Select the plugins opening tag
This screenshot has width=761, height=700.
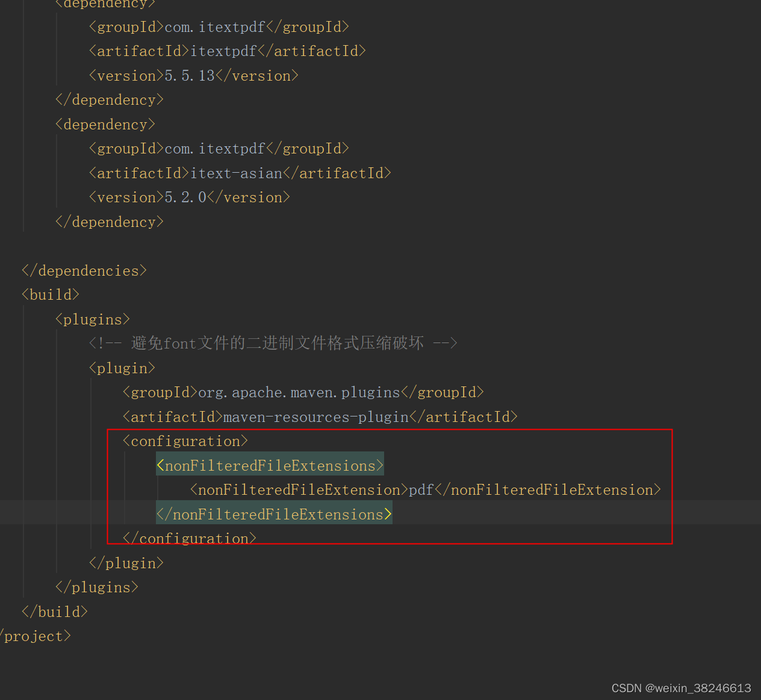[92, 319]
